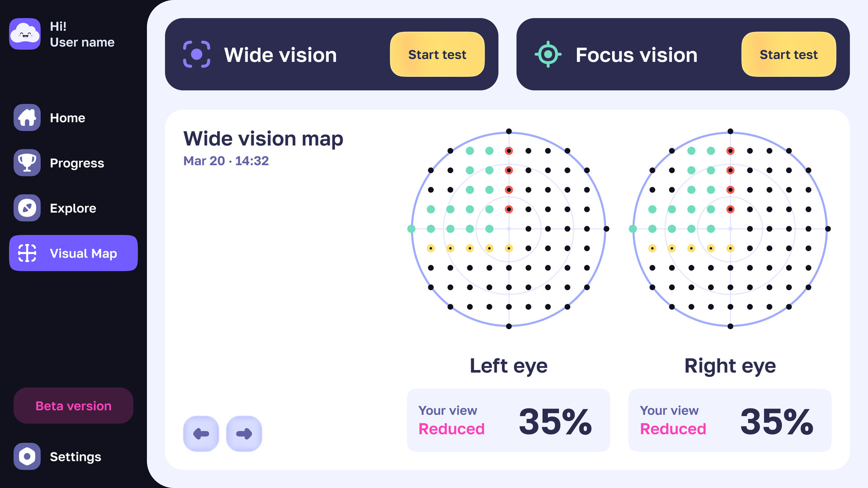Click the Settings hexagon icon
This screenshot has width=868, height=488.
(x=27, y=456)
